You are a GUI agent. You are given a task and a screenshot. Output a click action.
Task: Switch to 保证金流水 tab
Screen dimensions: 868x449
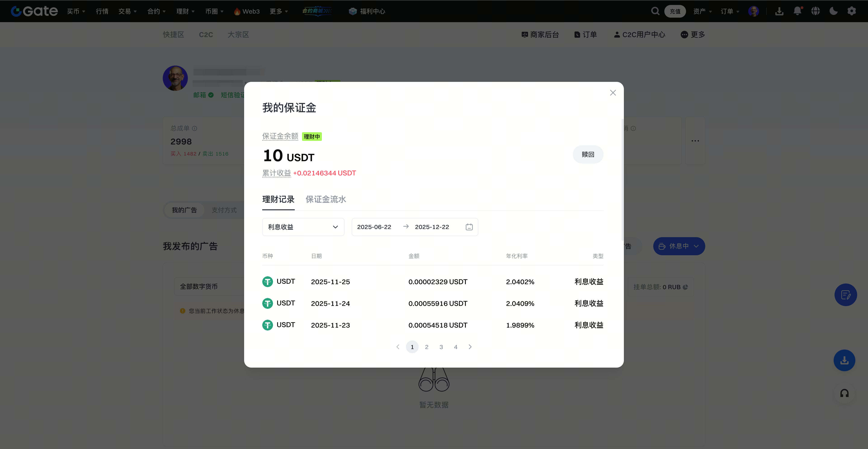coord(325,199)
